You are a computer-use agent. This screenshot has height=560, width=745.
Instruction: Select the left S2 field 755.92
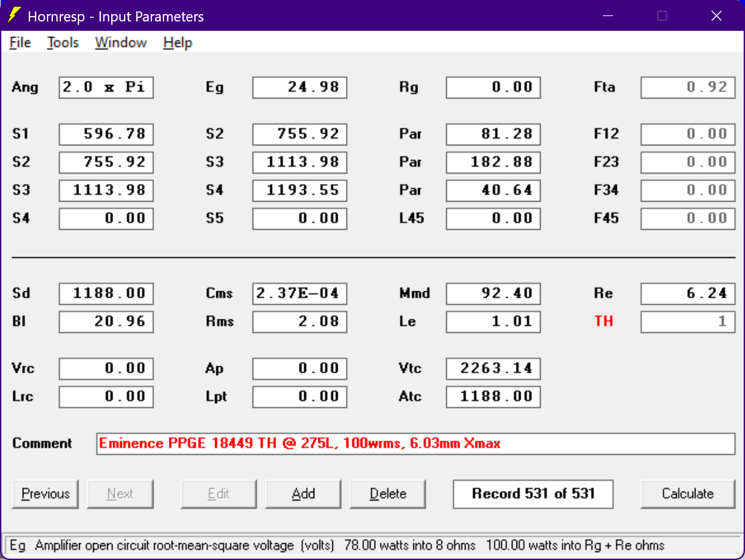click(106, 163)
